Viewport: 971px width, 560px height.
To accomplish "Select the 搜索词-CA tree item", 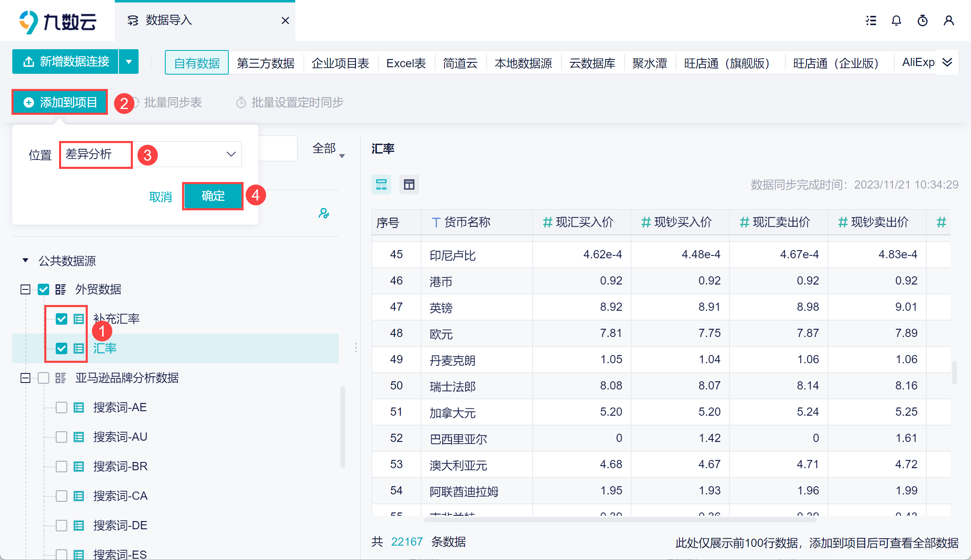I will 120,496.
